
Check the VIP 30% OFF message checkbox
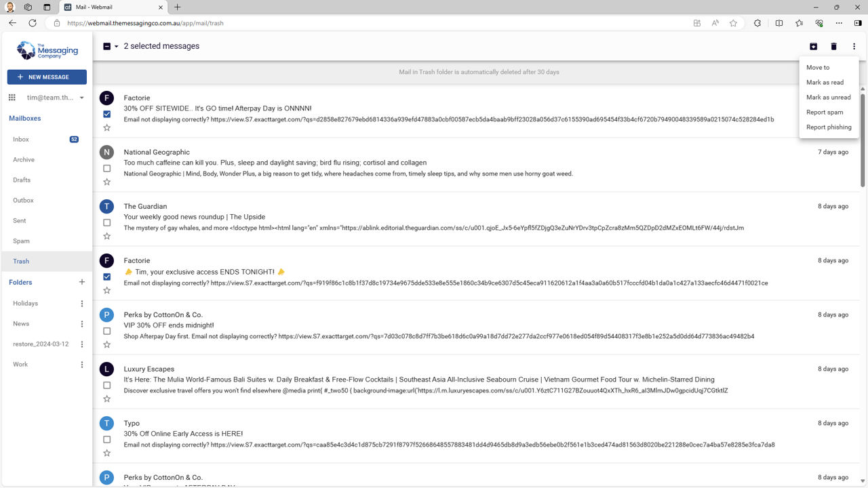106,331
